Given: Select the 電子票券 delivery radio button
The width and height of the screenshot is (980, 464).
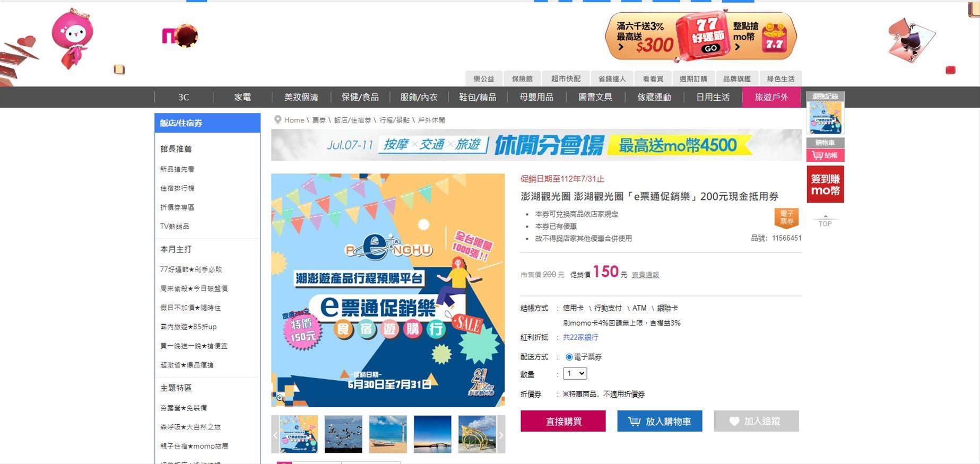Looking at the screenshot, I should [569, 357].
